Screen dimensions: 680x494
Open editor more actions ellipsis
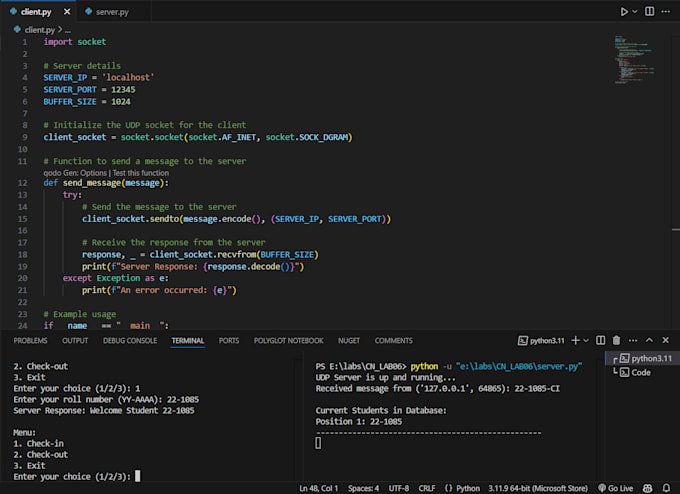(666, 11)
